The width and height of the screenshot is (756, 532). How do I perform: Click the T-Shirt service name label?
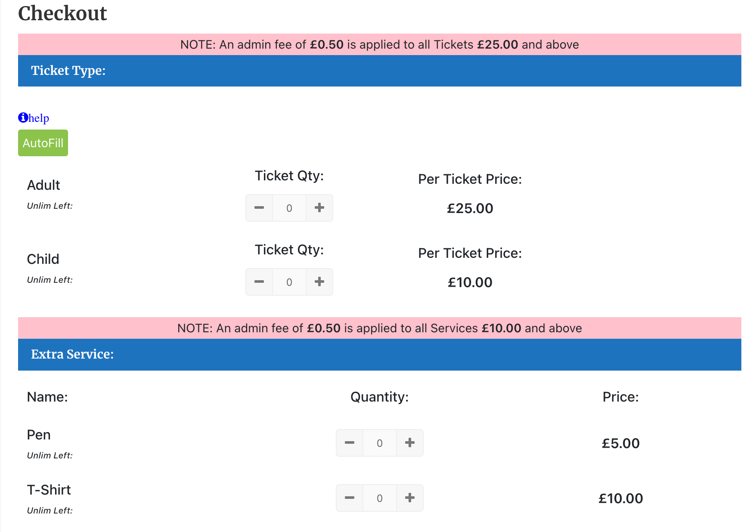pyautogui.click(x=49, y=490)
